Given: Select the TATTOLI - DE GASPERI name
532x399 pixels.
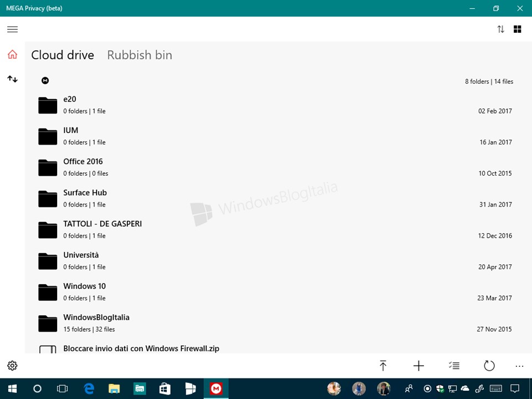Looking at the screenshot, I should [103, 224].
